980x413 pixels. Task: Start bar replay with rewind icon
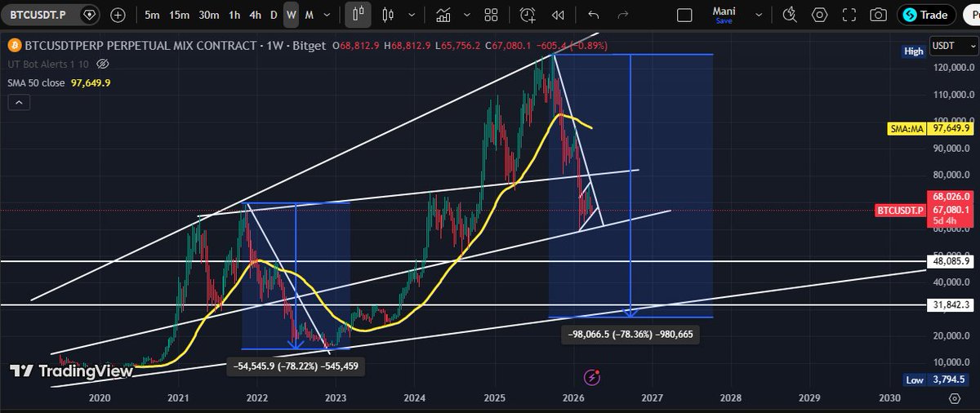(x=559, y=15)
